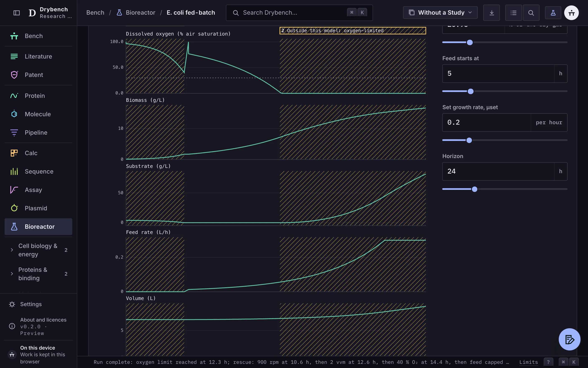Click the Horizon value field

click(x=498, y=171)
